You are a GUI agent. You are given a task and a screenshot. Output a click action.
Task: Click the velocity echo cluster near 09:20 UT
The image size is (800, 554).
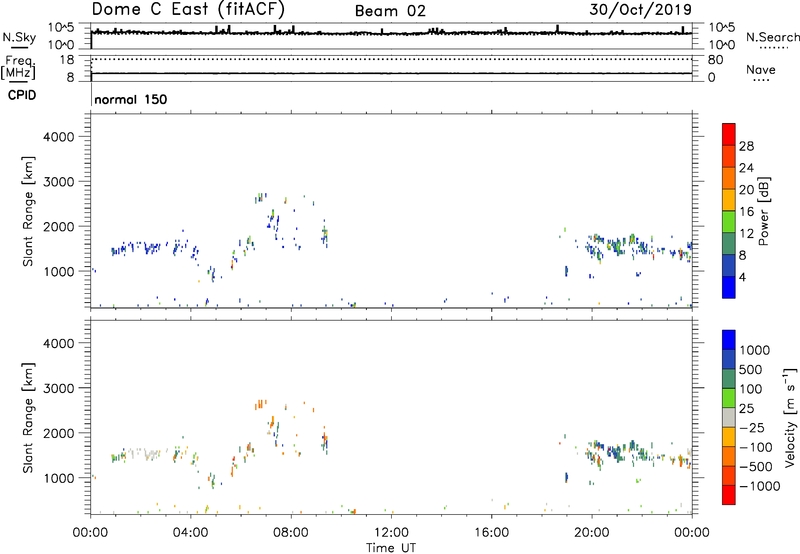pos(325,440)
